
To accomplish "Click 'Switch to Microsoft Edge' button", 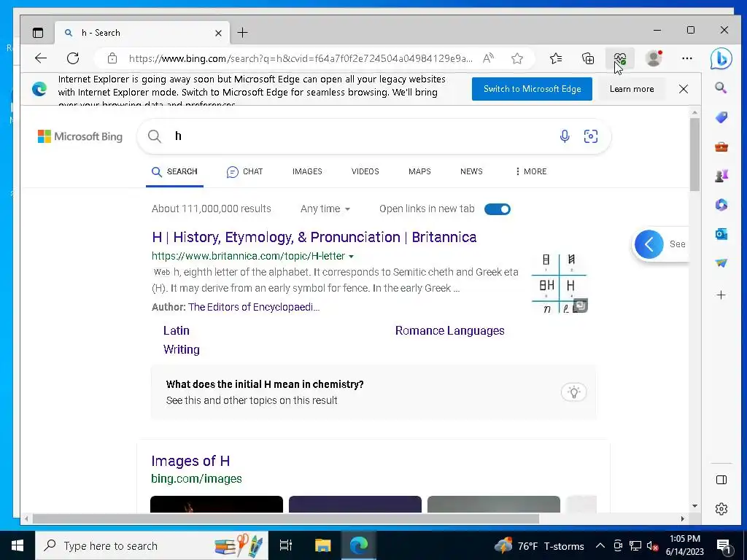I will pos(532,89).
